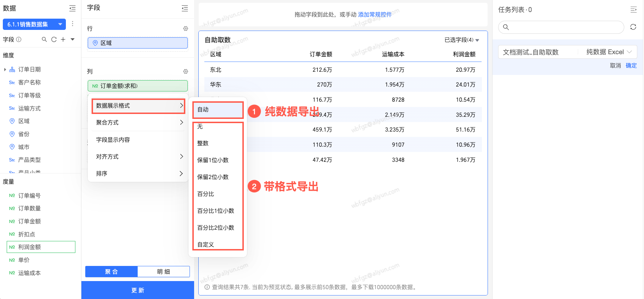Image resolution: width=644 pixels, height=299 pixels.
Task: Open row settings gear icon
Action: click(x=186, y=28)
